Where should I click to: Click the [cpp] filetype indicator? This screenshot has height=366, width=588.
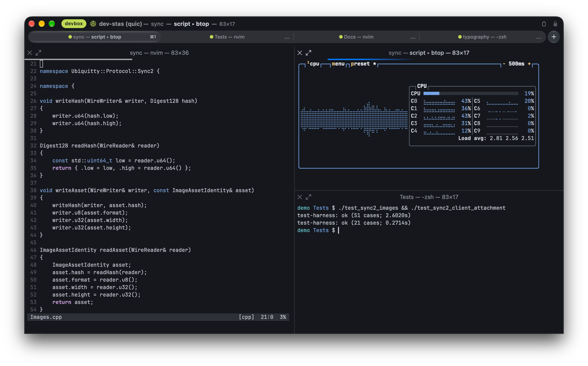point(246,317)
